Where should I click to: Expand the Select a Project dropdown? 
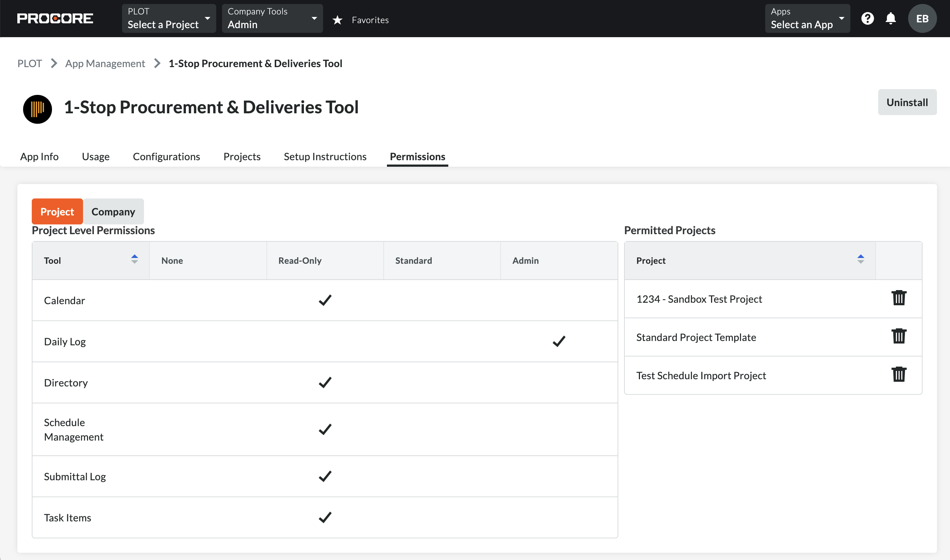169,18
